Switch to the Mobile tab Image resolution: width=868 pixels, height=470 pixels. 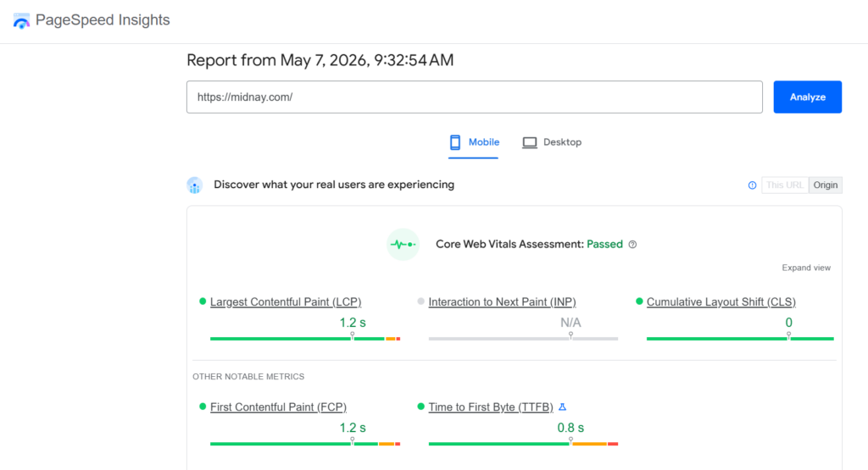tap(474, 142)
